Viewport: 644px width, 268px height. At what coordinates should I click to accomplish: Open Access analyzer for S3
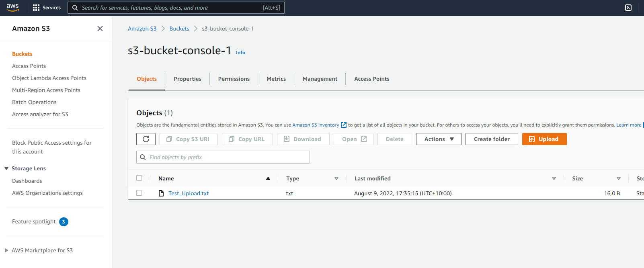[40, 114]
